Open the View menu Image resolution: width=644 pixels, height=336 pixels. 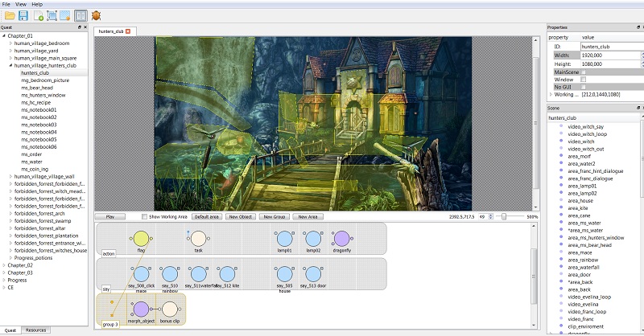(21, 4)
